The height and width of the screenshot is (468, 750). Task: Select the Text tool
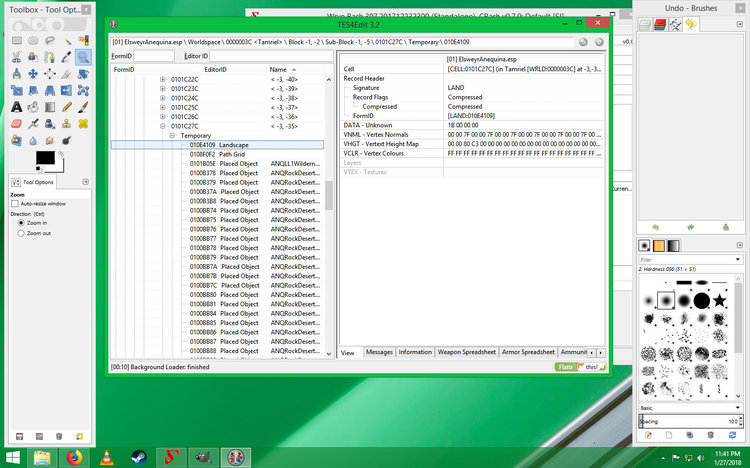17,107
